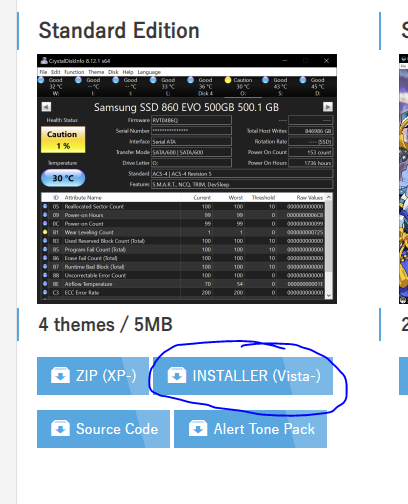Click the 30 °C temperature badge
408x504 pixels.
point(63,178)
